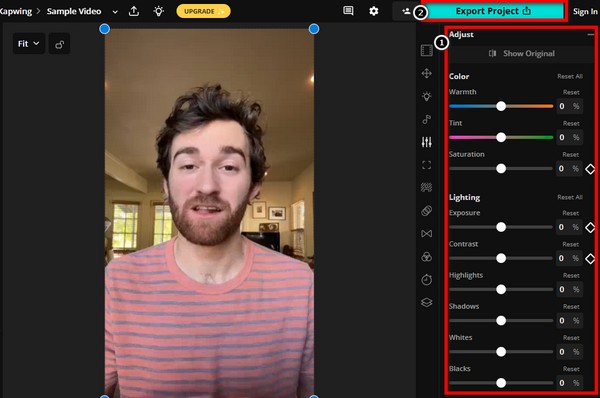Click the Contrast percentage input field
The width and height of the screenshot is (600, 398).
point(569,258)
